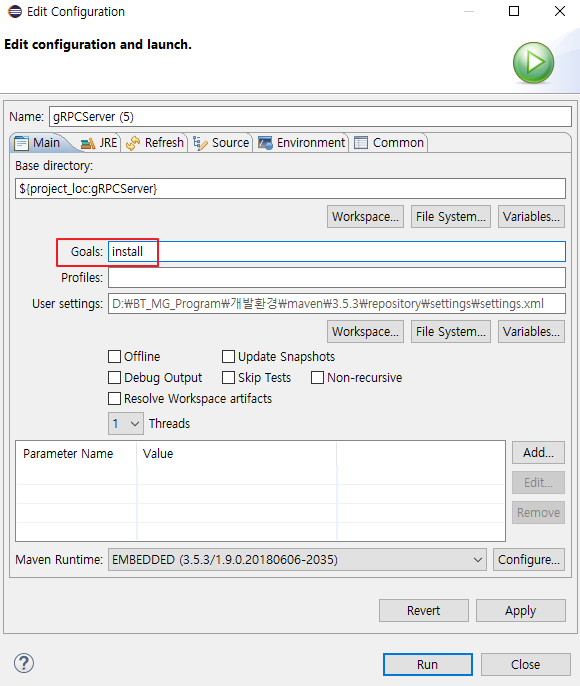Toggle the Non-recursive checkbox

[x=317, y=378]
